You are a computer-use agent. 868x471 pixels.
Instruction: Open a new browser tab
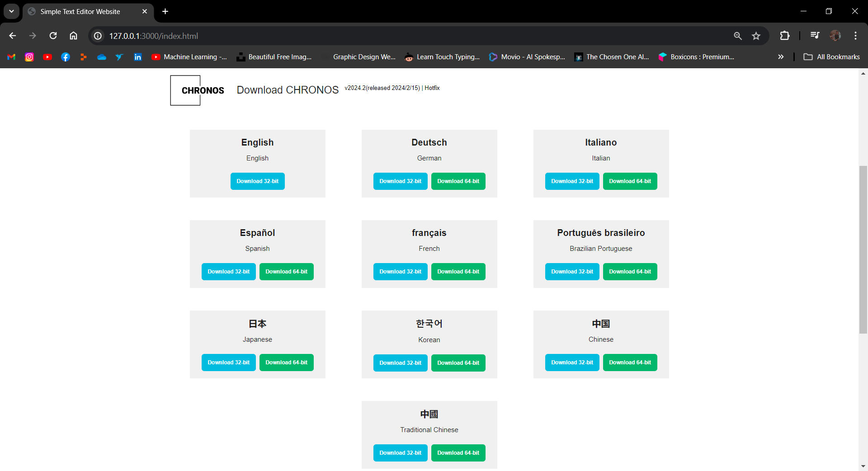click(x=165, y=11)
